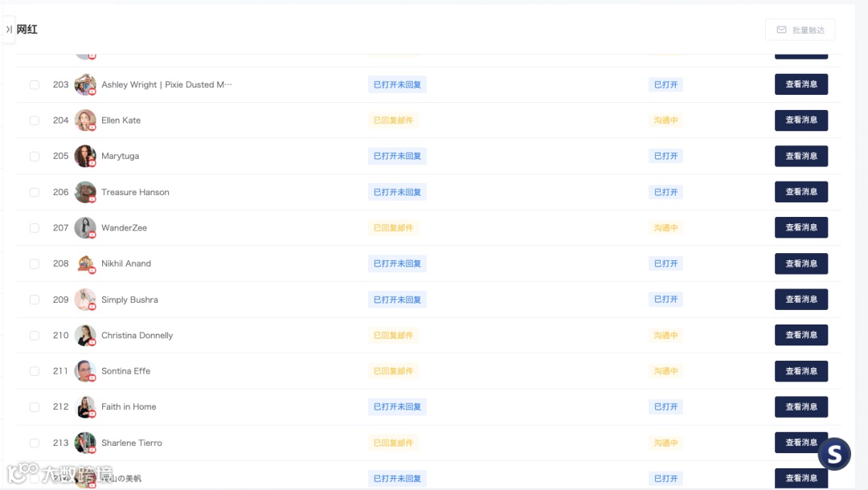The image size is (868, 490).
Task: Click 已打开 status for Treasure Hanson
Action: click(665, 192)
